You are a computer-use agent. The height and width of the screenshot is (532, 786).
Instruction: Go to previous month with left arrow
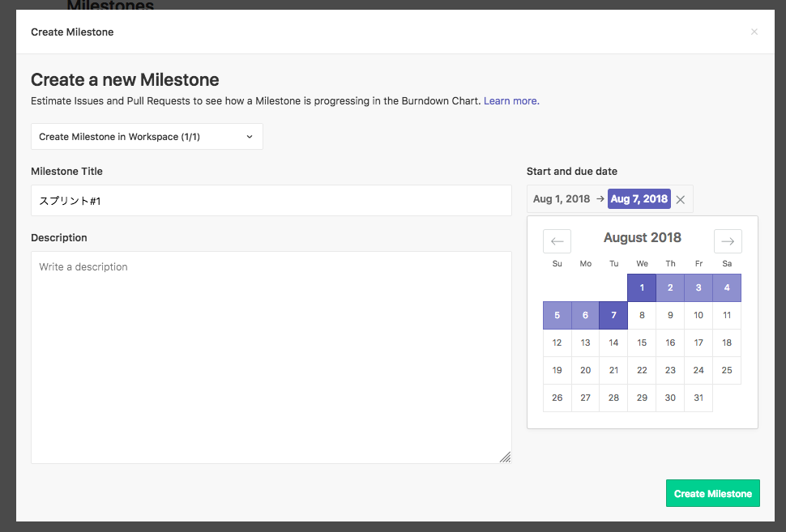point(557,241)
